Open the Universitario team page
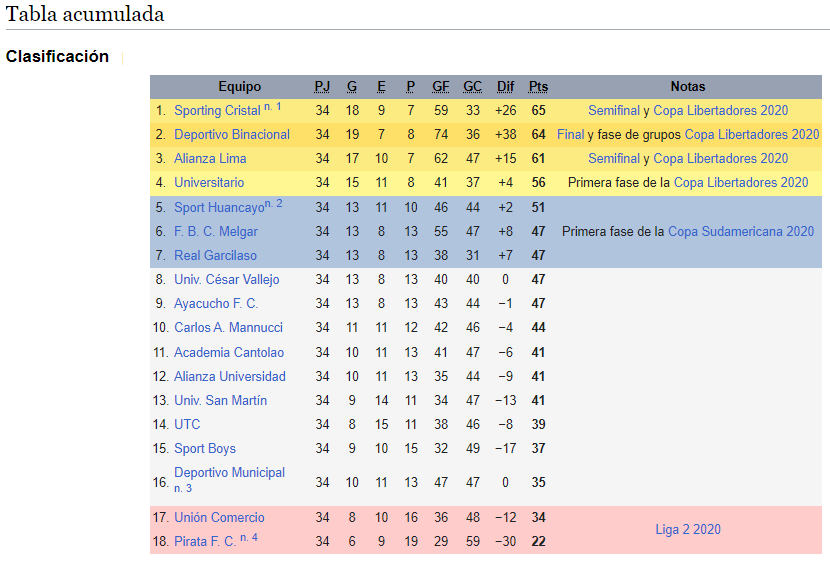The height and width of the screenshot is (575, 830). click(x=209, y=183)
